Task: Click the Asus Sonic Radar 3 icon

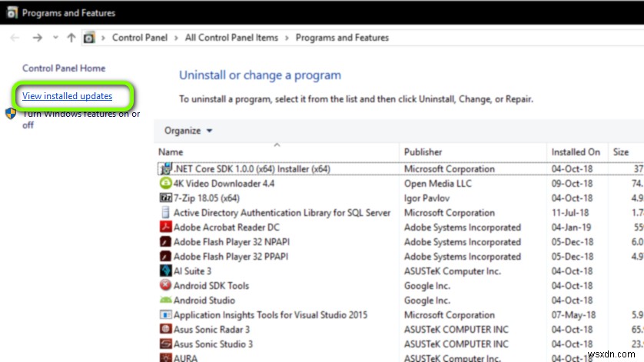Action: coord(165,329)
